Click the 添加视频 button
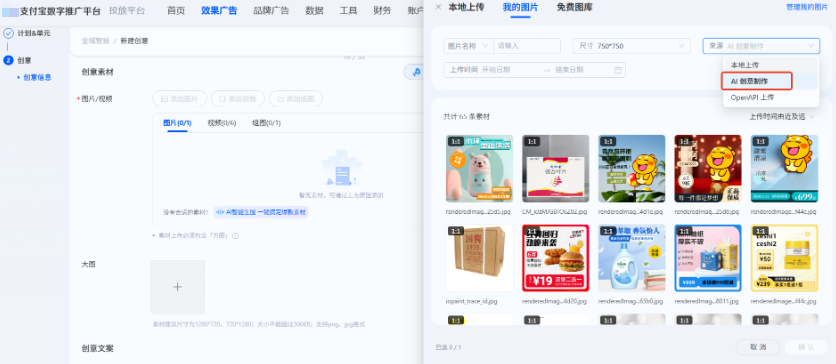836x364 pixels. 238,99
